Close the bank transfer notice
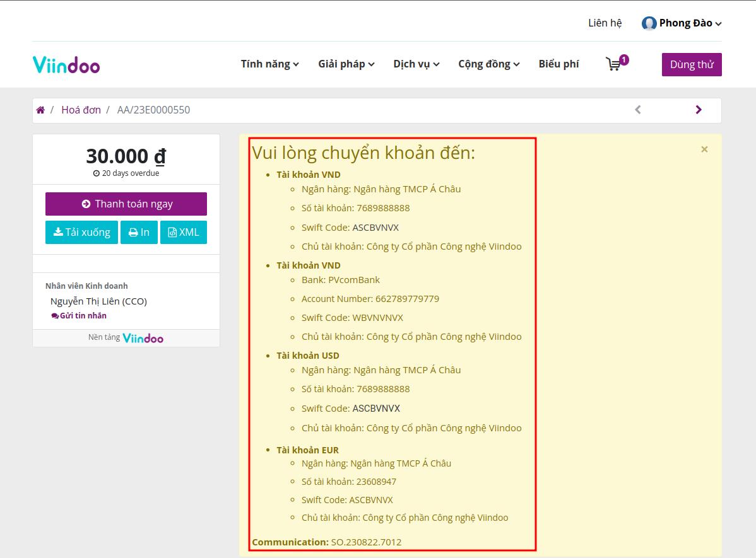The height and width of the screenshot is (558, 756). tap(704, 149)
